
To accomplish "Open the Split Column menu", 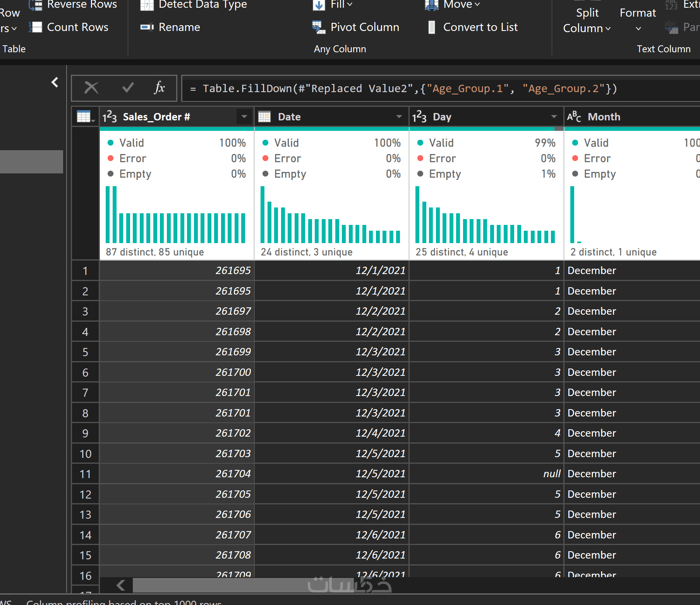I will (x=587, y=20).
